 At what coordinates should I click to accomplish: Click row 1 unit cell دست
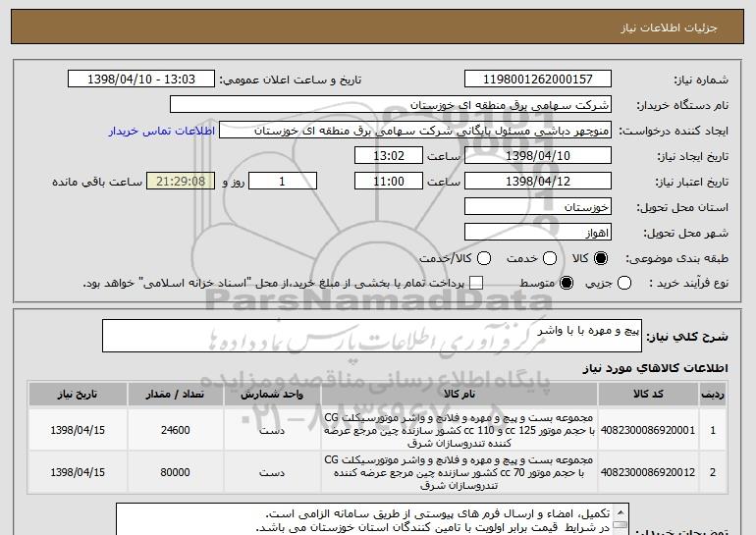272,430
